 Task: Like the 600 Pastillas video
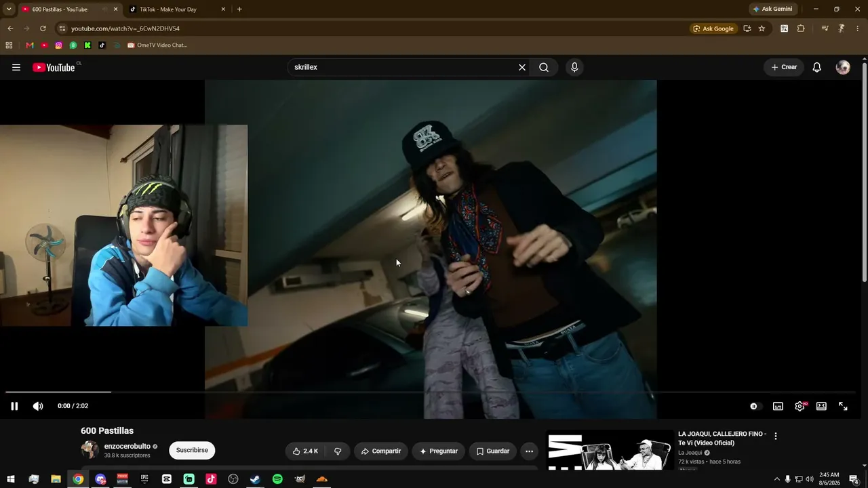tap(305, 451)
